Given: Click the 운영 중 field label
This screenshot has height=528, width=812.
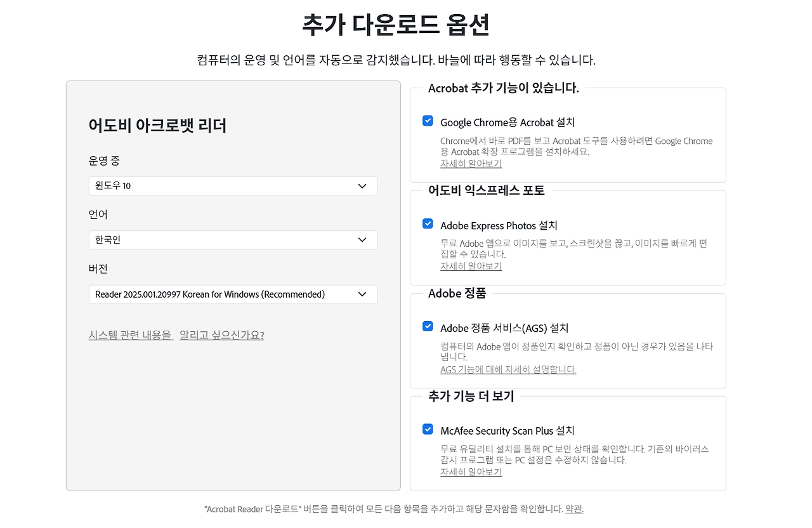Looking at the screenshot, I should 104,161.
